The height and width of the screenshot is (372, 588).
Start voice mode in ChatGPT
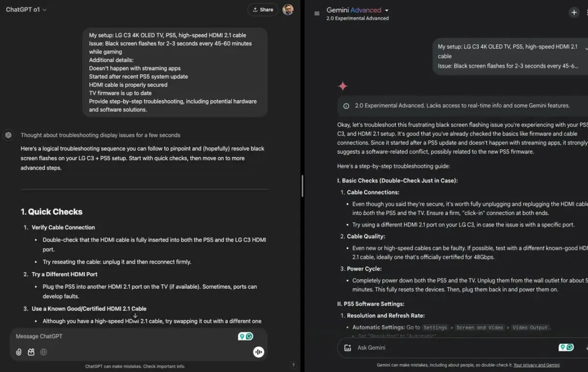(259, 352)
